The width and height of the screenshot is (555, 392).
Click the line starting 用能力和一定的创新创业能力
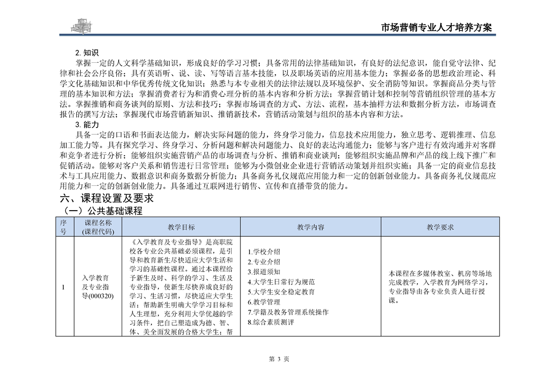[205, 186]
